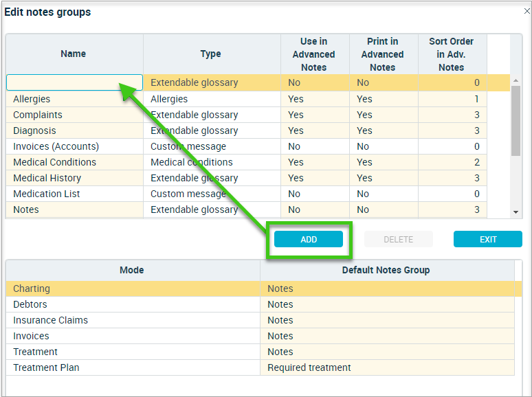Select the Medication List row
Viewport: 532px width, 397px height.
246,194
